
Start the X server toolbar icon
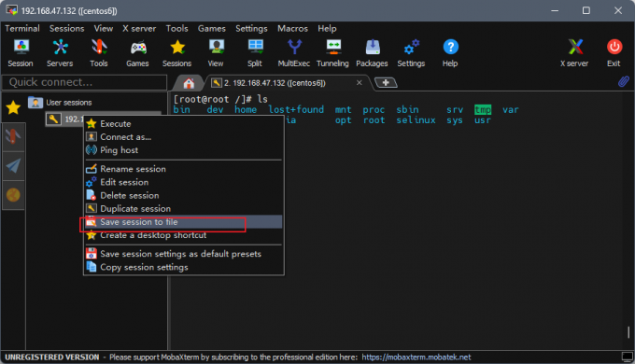[x=574, y=53]
